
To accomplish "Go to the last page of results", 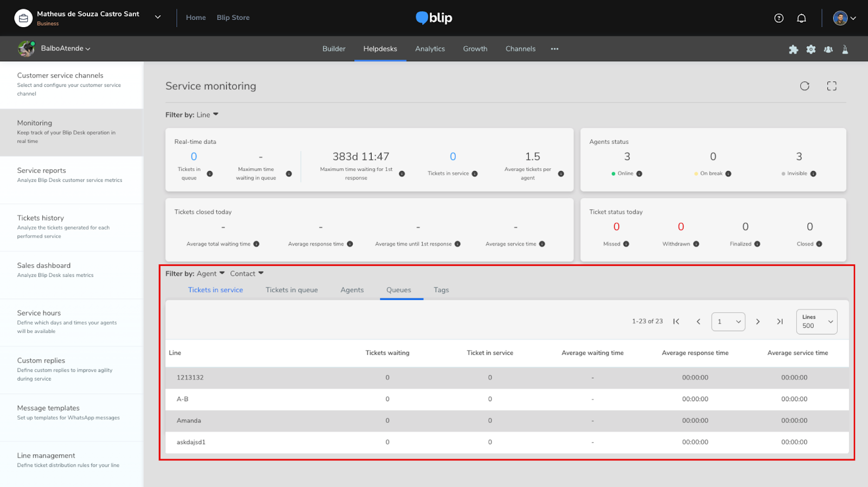I will point(780,321).
